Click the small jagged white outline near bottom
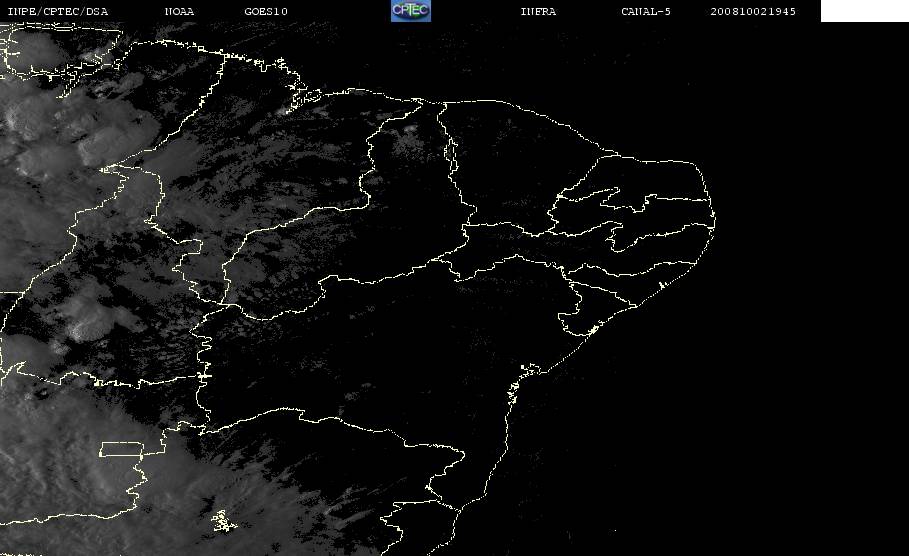The image size is (909, 556). [x=223, y=521]
